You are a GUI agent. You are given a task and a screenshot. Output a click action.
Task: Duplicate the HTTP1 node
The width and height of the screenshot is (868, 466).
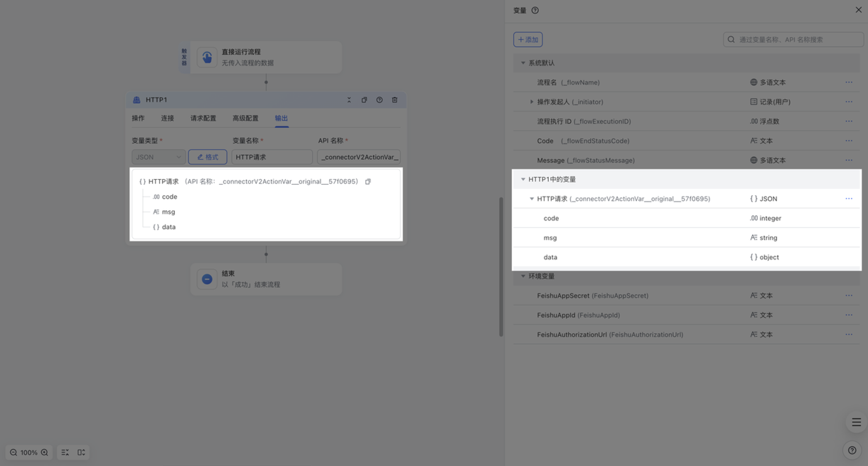coord(364,100)
